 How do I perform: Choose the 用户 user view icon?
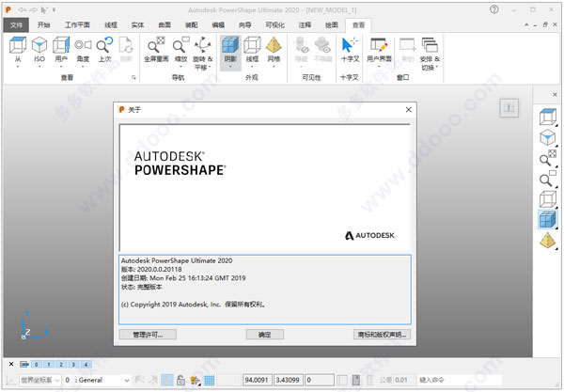[x=61, y=45]
